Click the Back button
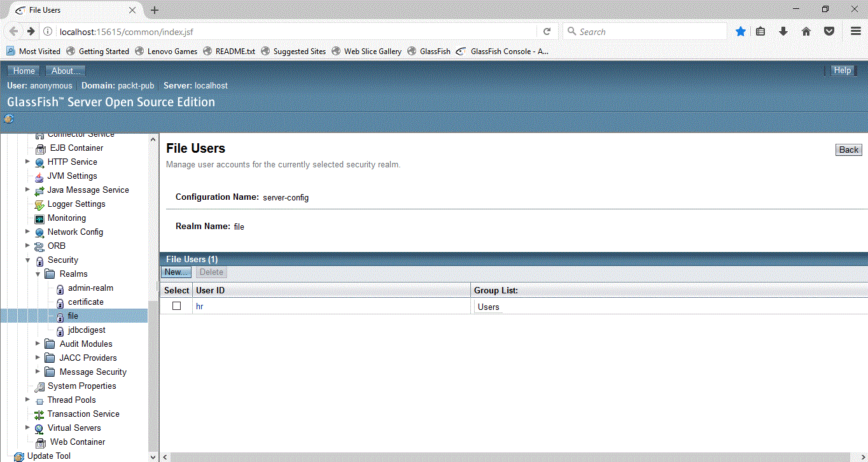This screenshot has height=462, width=868. pos(849,150)
